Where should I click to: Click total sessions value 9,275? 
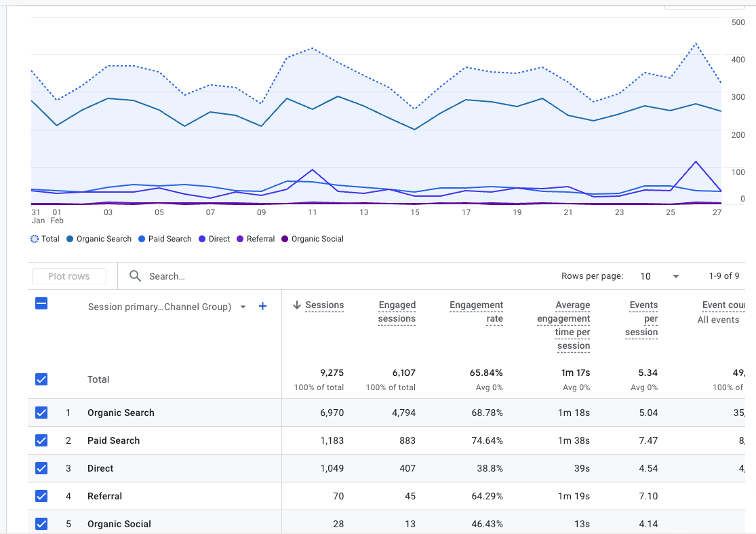(x=332, y=373)
